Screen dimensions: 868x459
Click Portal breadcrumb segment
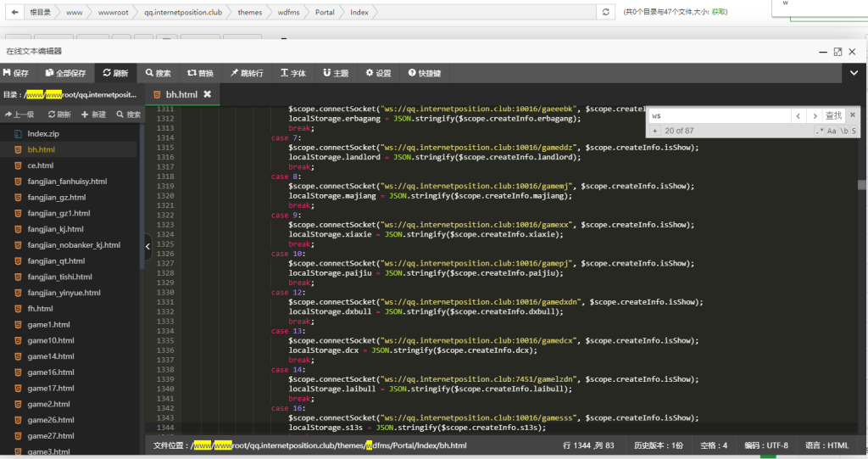click(325, 12)
